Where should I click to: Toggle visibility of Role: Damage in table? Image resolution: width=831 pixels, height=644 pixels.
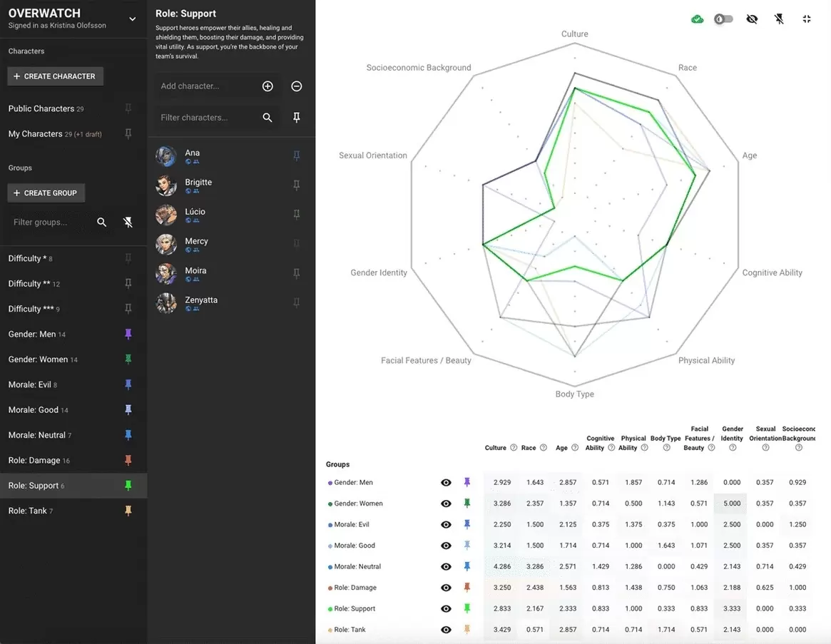pyautogui.click(x=446, y=588)
